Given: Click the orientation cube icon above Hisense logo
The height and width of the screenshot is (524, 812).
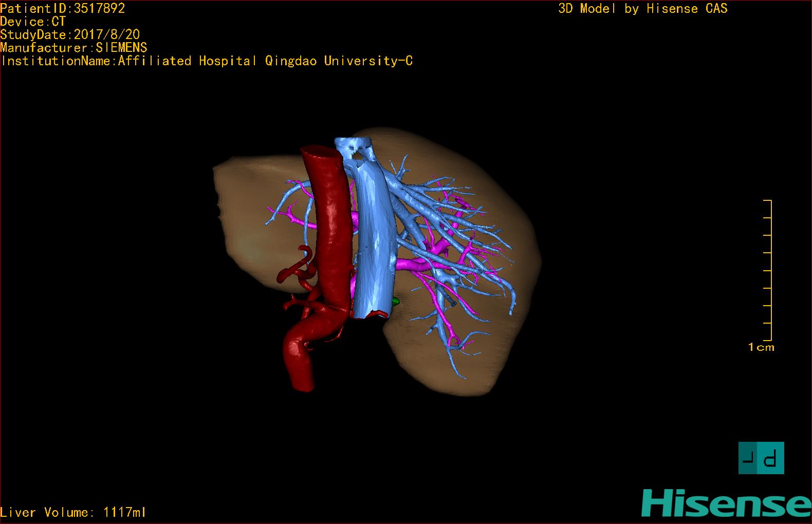Looking at the screenshot, I should pyautogui.click(x=761, y=458).
